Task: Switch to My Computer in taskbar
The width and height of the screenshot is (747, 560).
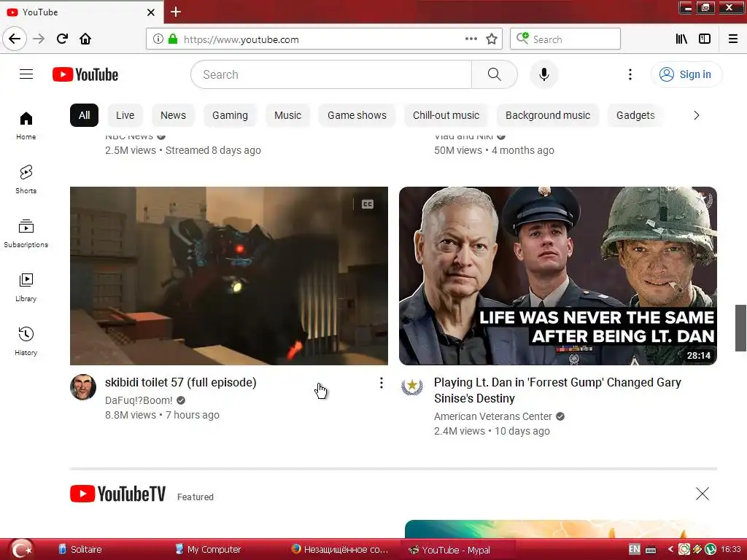Action: point(208,550)
